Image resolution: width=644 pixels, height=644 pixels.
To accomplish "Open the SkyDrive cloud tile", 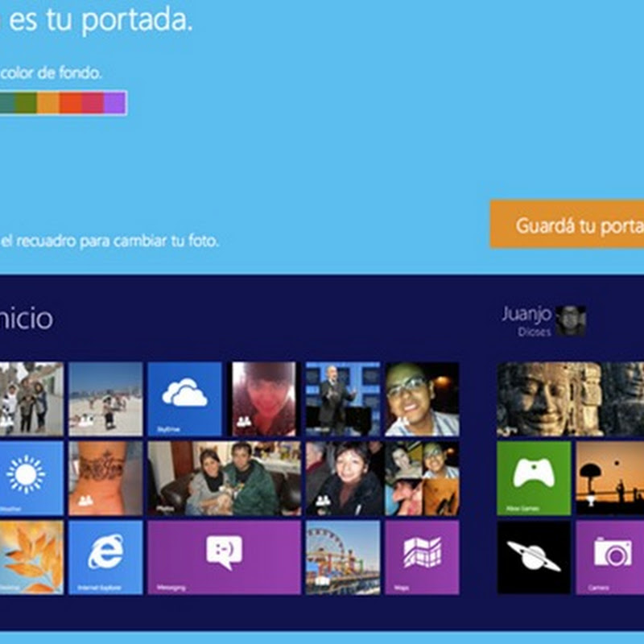I will (184, 398).
